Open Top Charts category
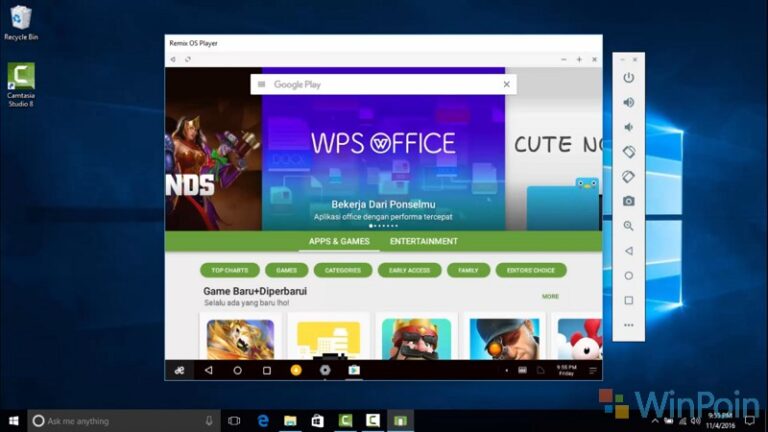This screenshot has height=432, width=768. pos(230,270)
